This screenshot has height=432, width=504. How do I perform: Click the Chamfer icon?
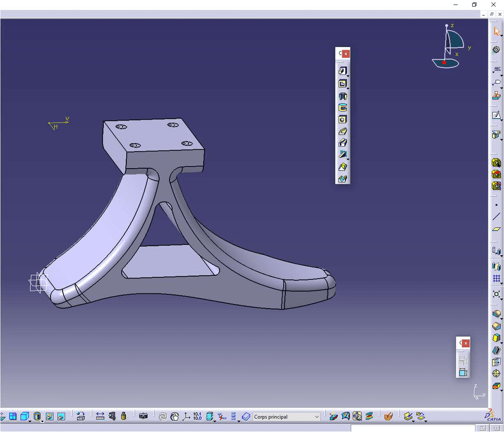pyautogui.click(x=496, y=326)
